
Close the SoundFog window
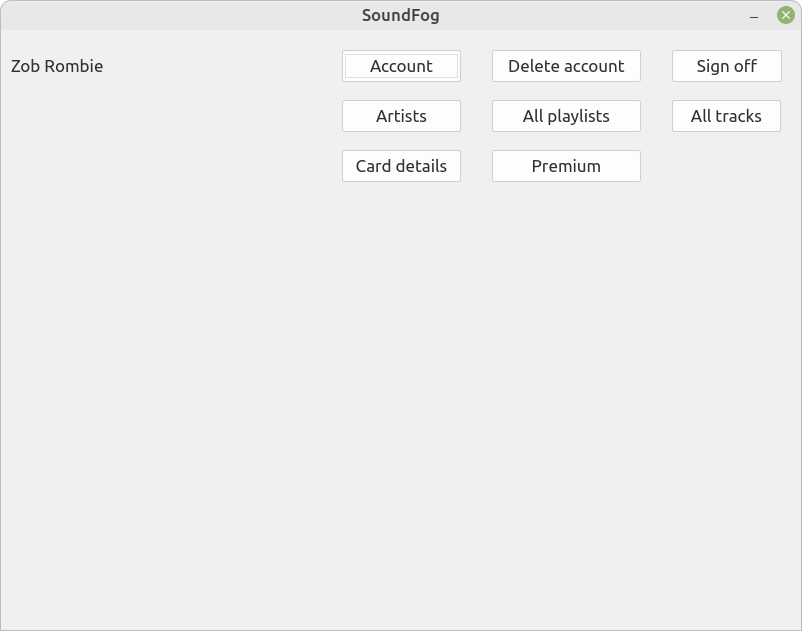point(786,15)
